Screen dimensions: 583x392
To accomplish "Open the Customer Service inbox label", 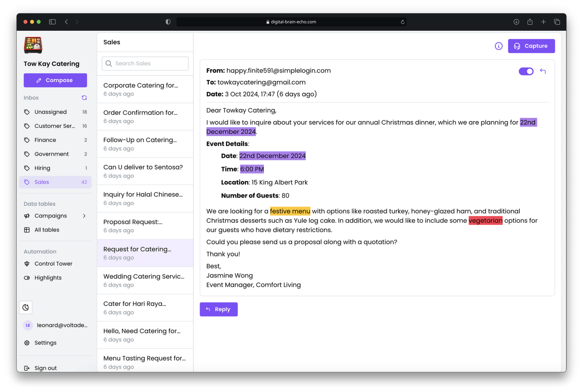I will [55, 126].
